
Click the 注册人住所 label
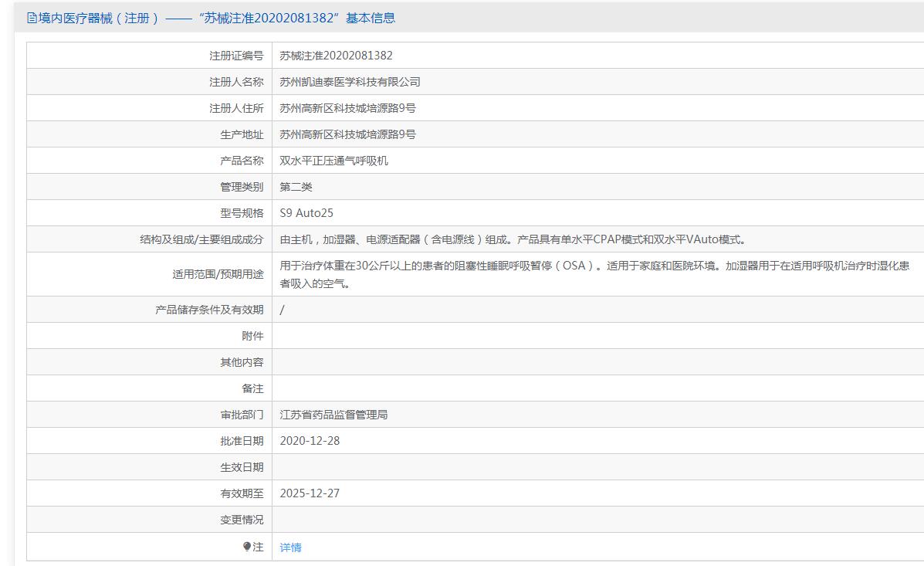coord(236,108)
